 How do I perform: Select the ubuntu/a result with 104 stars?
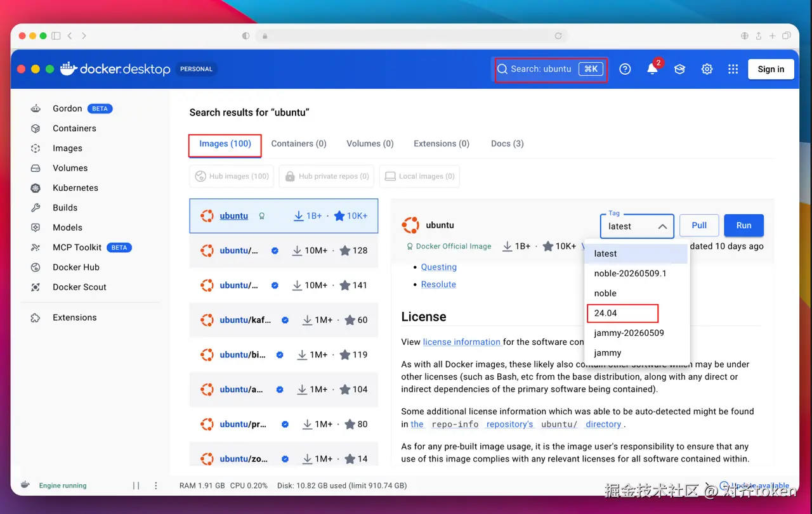284,390
